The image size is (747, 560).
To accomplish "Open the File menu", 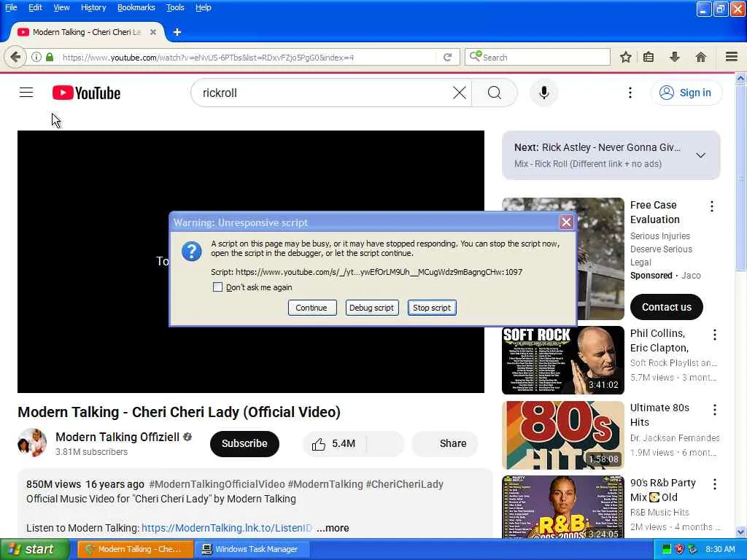I will pos(11,7).
